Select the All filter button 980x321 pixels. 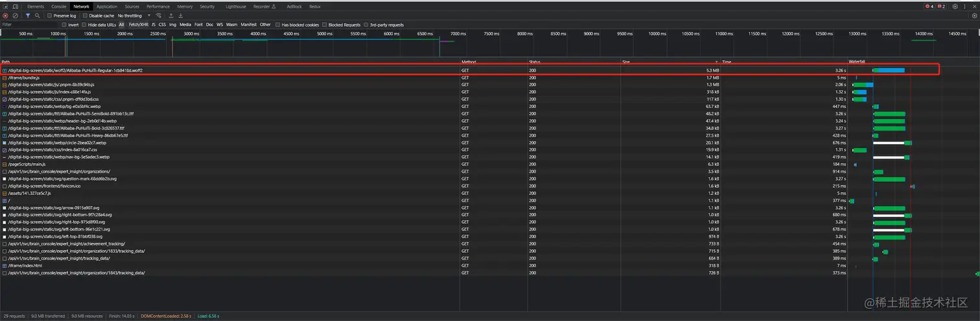tap(122, 25)
